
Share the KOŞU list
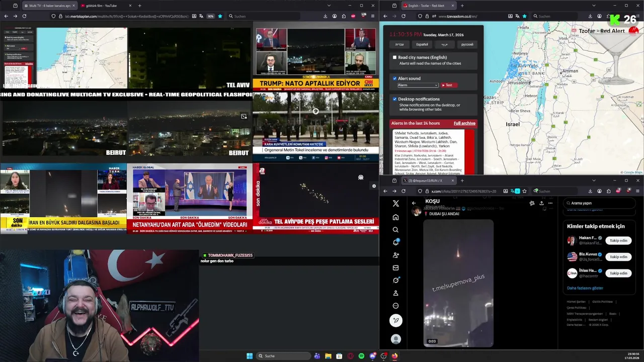541,203
